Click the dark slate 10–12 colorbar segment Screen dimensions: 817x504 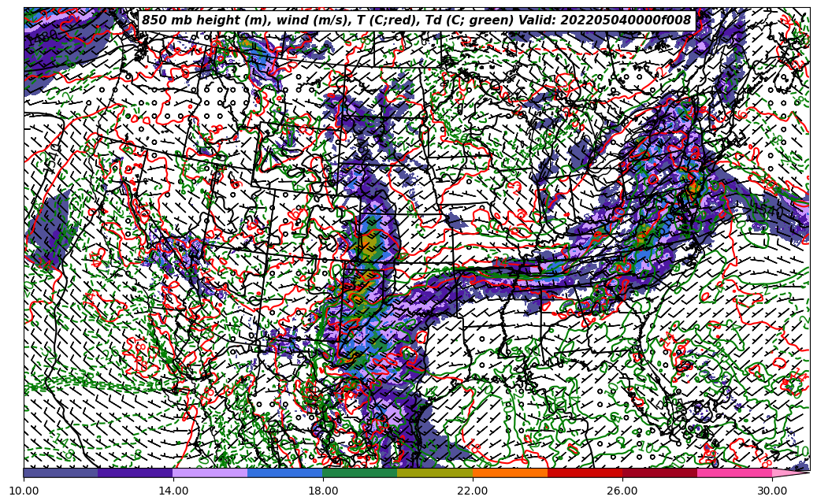(x=61, y=472)
